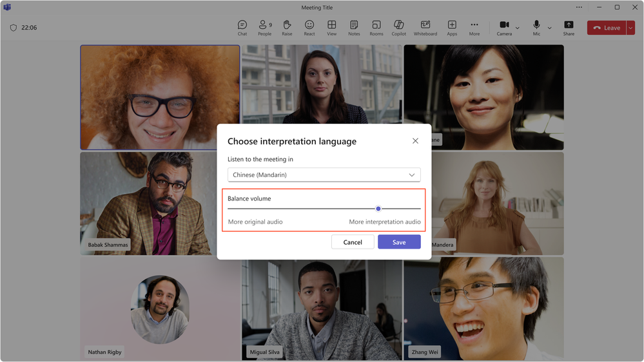Screen dimensions: 644x362
Task: Open the Whiteboard
Action: 425,28
